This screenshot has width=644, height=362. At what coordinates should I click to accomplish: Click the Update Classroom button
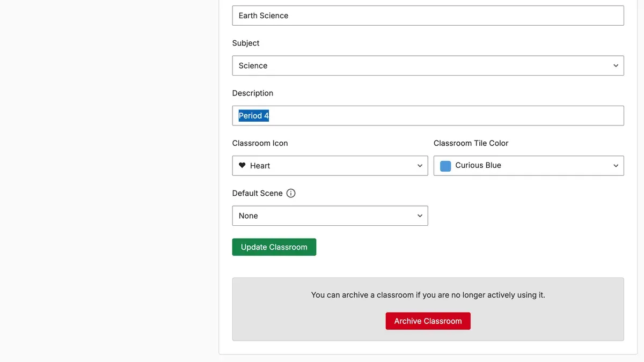[x=274, y=247]
